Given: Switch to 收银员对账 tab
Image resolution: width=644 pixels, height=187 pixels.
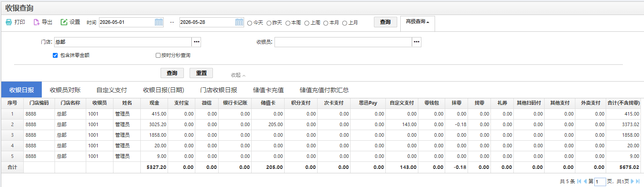Looking at the screenshot, I should 65,90.
